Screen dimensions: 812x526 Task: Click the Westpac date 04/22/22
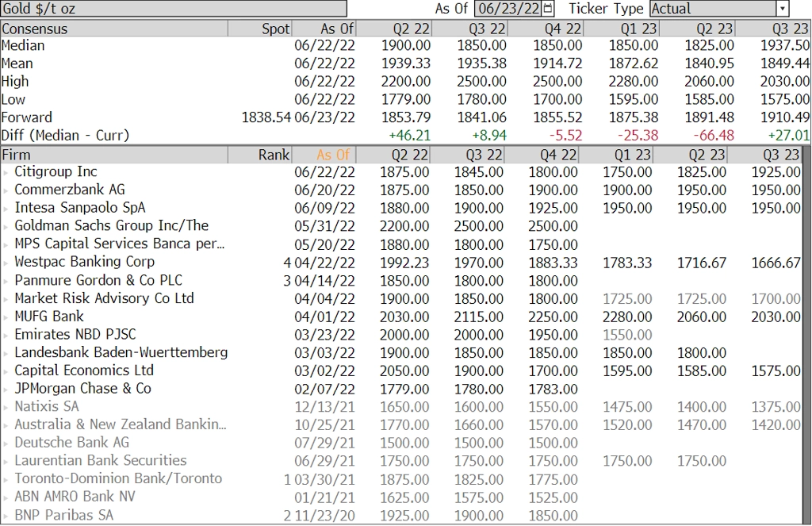coord(324,263)
